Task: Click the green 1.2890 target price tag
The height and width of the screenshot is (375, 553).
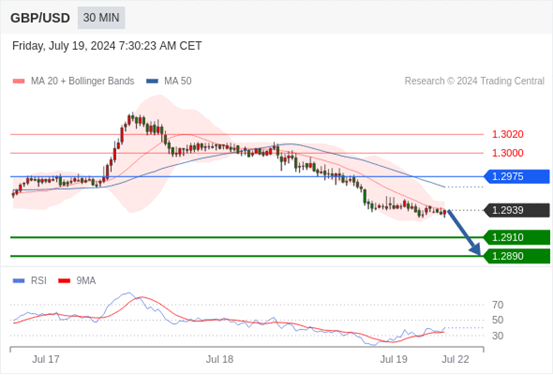Action: [517, 256]
